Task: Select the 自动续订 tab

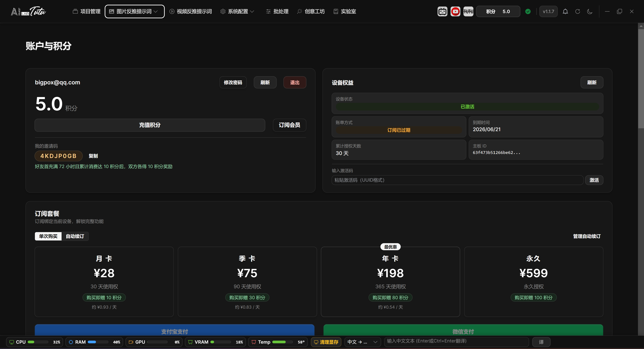Action: point(75,236)
